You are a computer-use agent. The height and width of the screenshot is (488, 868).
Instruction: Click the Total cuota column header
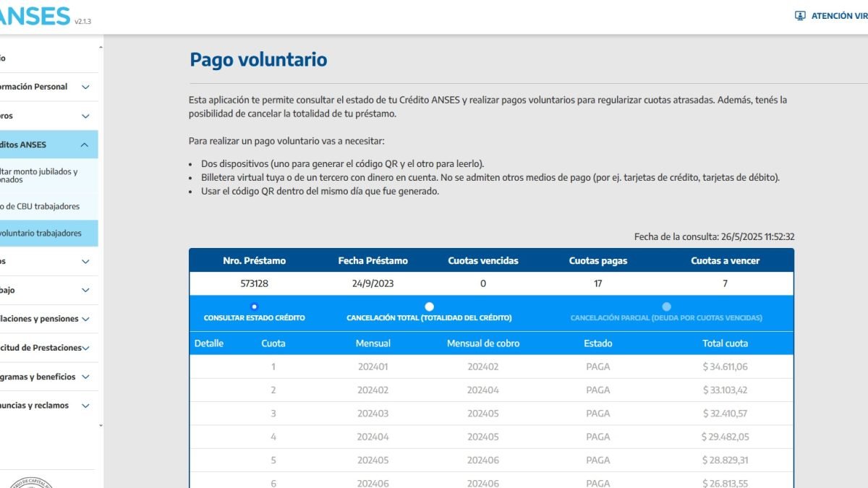click(x=726, y=343)
